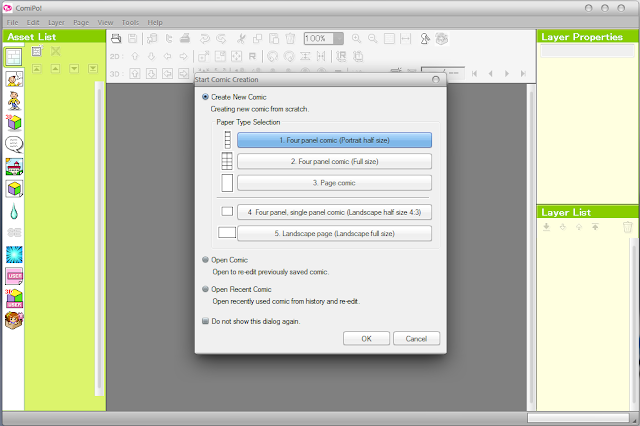
Task: Open the school background image asset icon
Action: click(14, 166)
